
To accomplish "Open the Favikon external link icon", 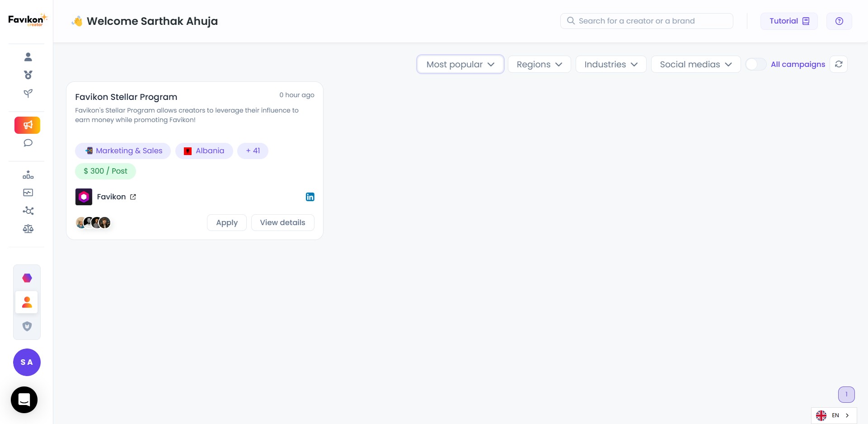I will coord(133,197).
